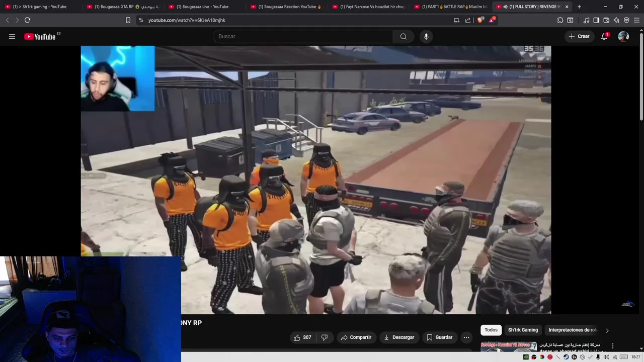Click the Crear button
This screenshot has width=644, height=362.
point(579,36)
